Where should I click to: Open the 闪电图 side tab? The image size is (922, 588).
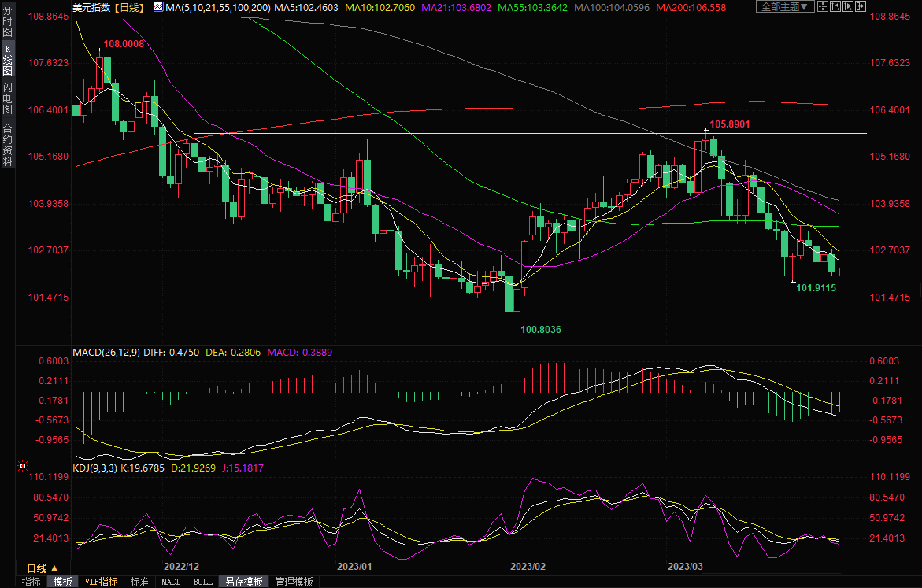7,98
